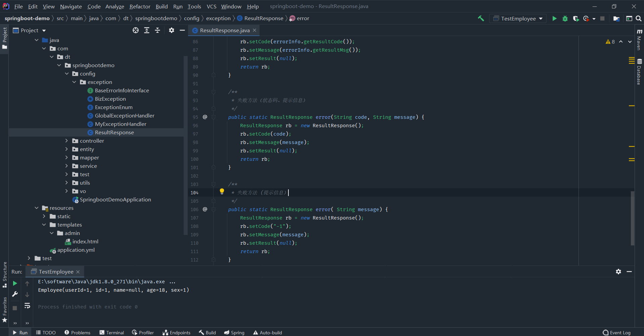Open the TODO tool window
Image resolution: width=644 pixels, height=336 pixels.
tap(46, 333)
